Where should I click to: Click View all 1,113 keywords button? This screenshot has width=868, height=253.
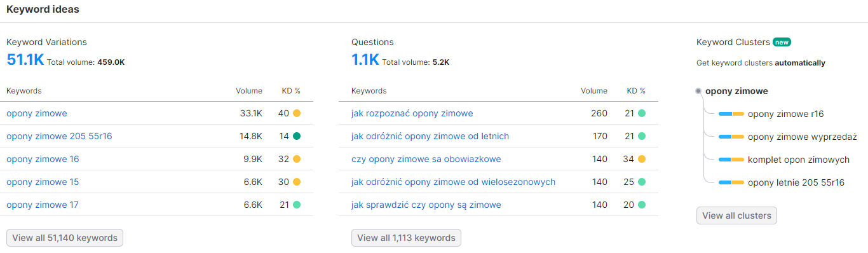click(x=406, y=238)
